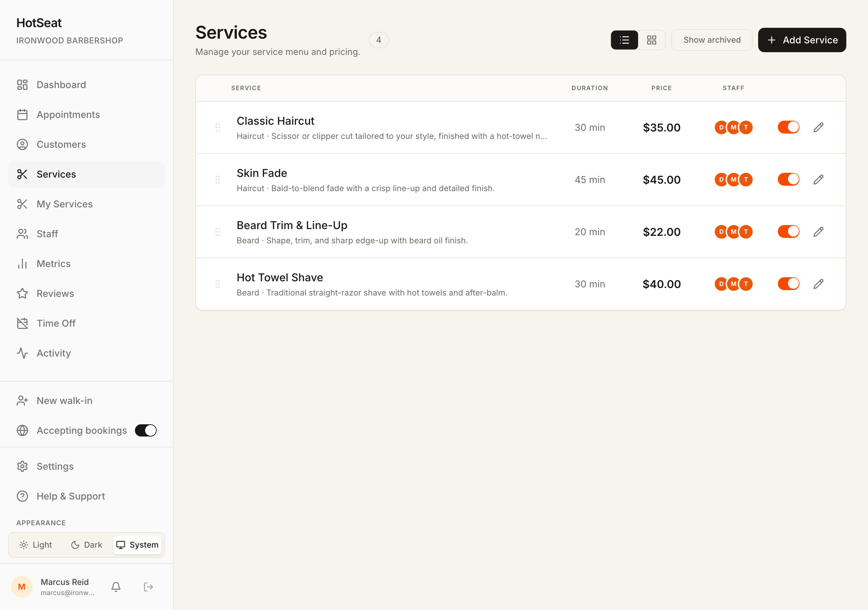Screen dimensions: 868x610
Task: Edit the Classic Haircut service
Action: (x=818, y=127)
